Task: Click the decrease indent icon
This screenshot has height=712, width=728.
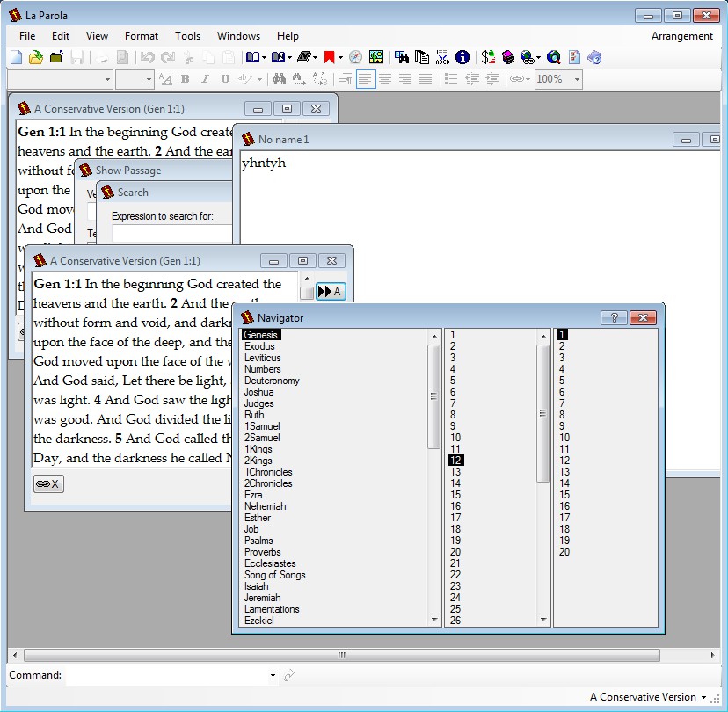Action: 472,79
